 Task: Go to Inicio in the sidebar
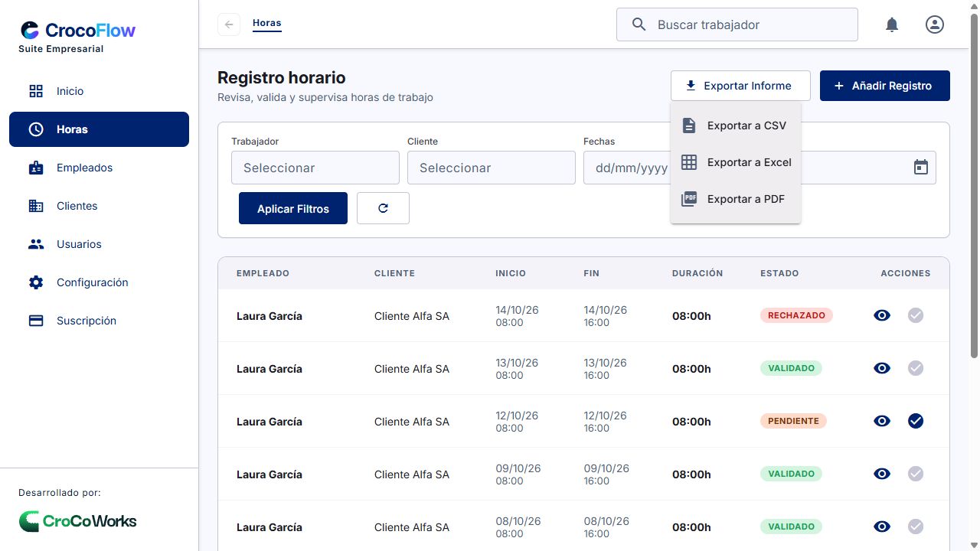pyautogui.click(x=99, y=91)
